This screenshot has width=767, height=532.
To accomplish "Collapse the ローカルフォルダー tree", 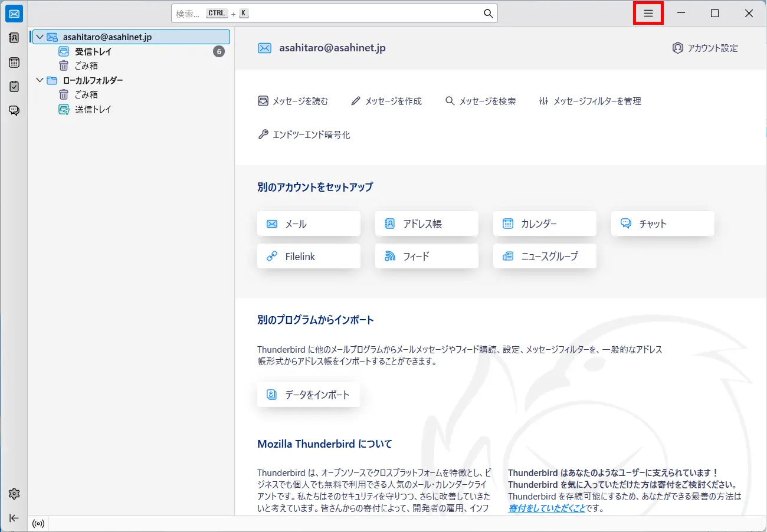I will [40, 80].
